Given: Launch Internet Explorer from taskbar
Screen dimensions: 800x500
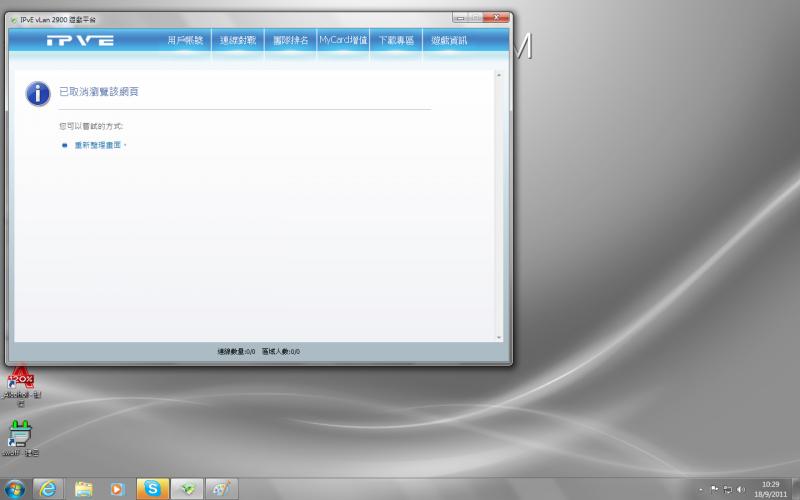Looking at the screenshot, I should tap(48, 489).
